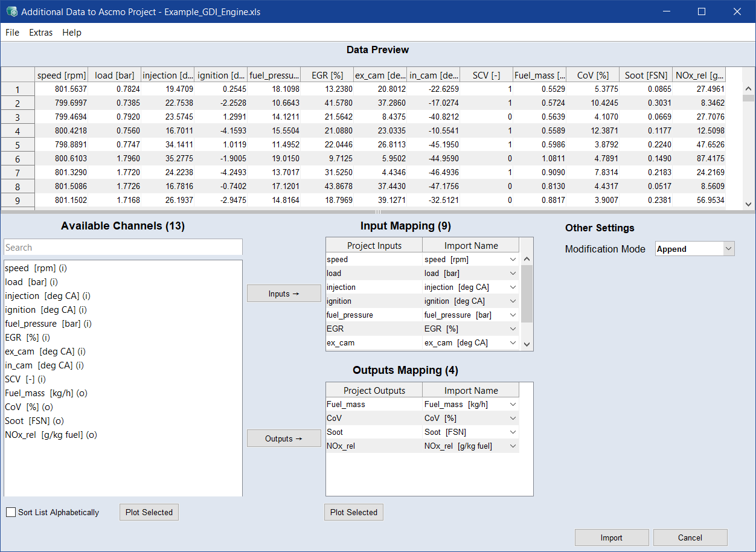Click the SCV [-] column header
This screenshot has height=552, width=756.
point(487,75)
